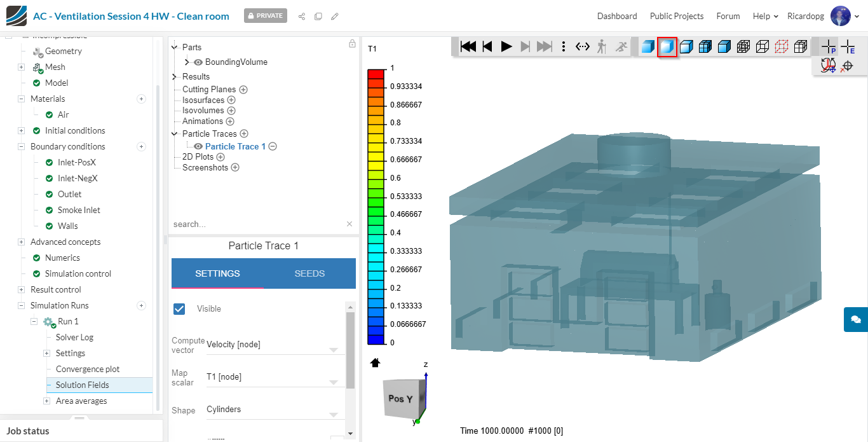
Task: Click the set rotation center icon
Action: click(x=828, y=66)
